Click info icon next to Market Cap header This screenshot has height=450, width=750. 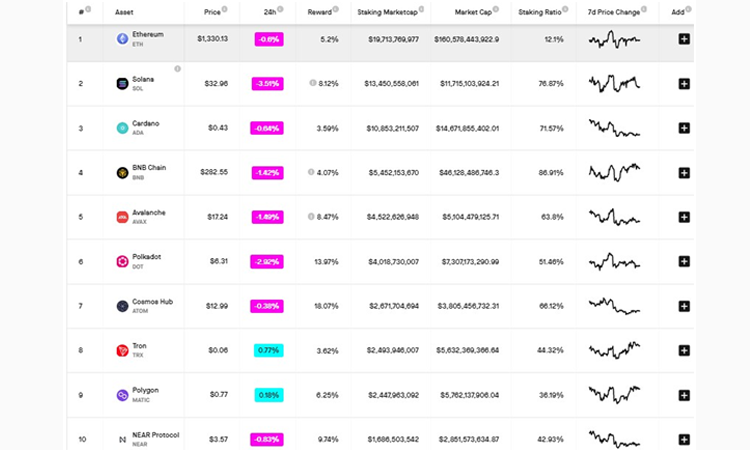(x=496, y=9)
